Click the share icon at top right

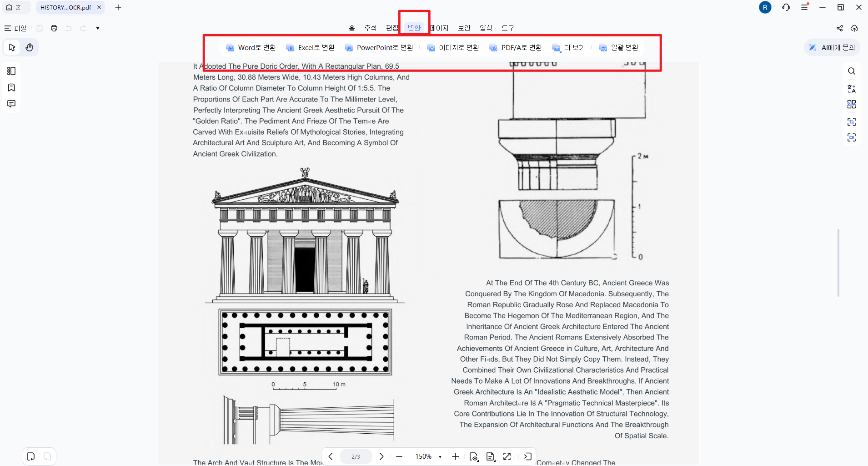[840, 28]
